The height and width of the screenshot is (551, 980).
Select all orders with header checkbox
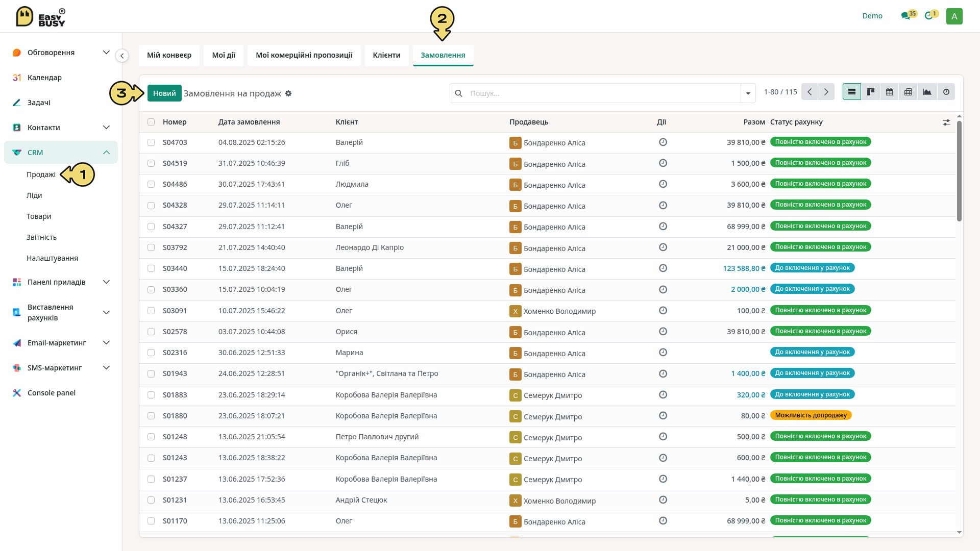[x=151, y=122]
